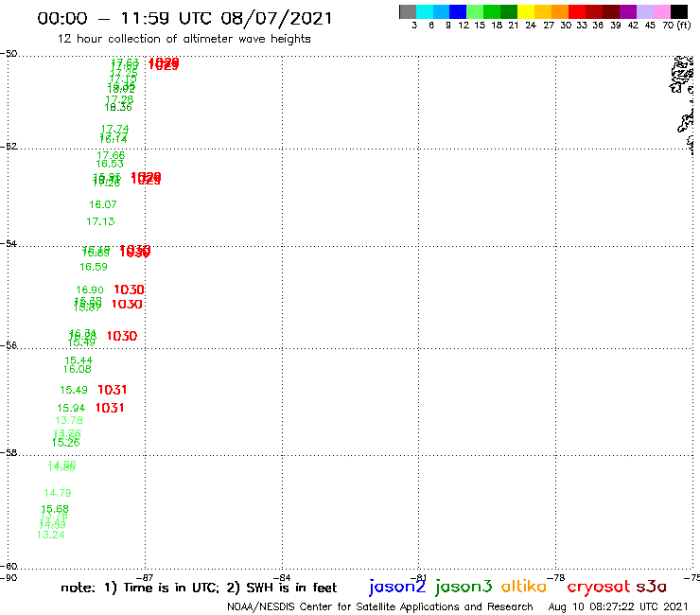Select the dark red 's3a' label

(651, 587)
